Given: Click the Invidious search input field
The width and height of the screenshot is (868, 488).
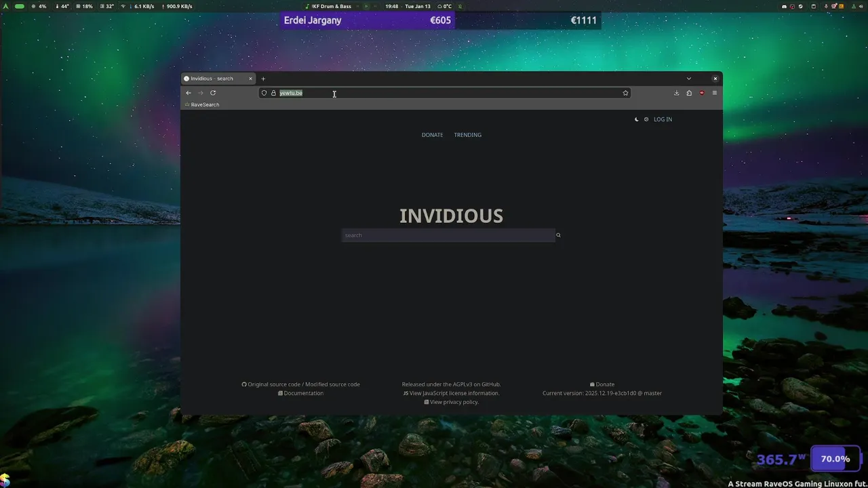Looking at the screenshot, I should [x=448, y=235].
